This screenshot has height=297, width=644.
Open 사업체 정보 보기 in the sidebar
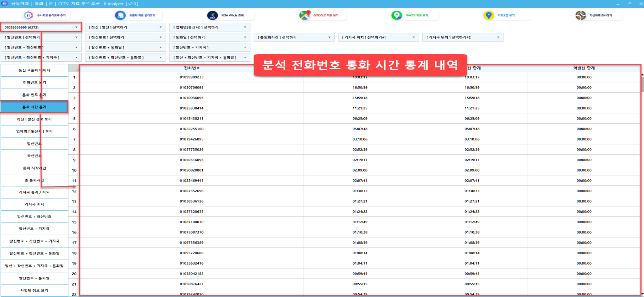click(34, 290)
